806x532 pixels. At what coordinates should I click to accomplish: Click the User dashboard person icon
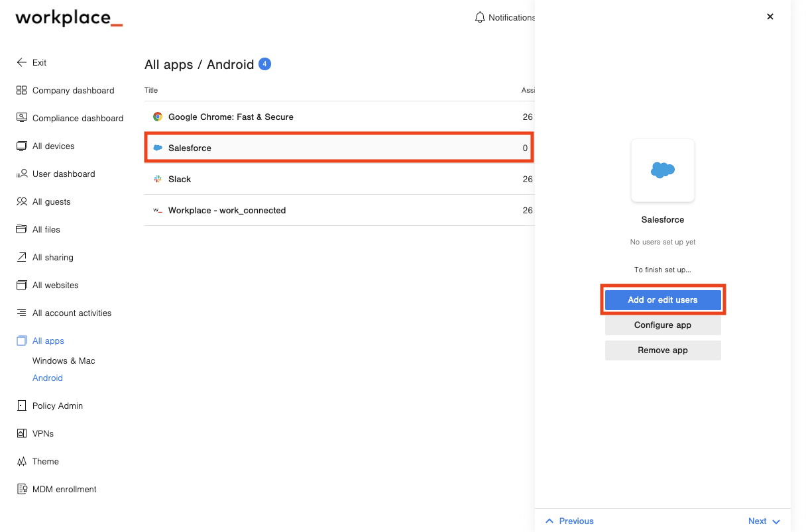(21, 174)
